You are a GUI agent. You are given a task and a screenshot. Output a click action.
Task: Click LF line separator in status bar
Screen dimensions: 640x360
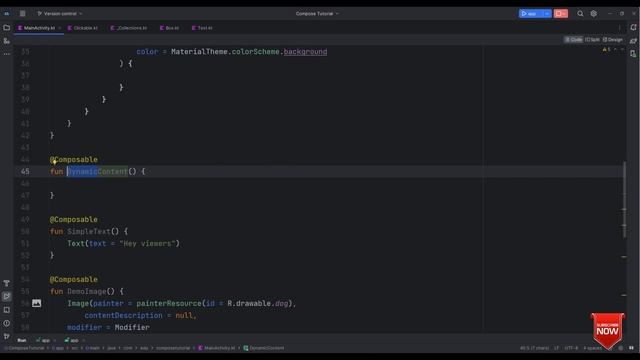pyautogui.click(x=556, y=348)
